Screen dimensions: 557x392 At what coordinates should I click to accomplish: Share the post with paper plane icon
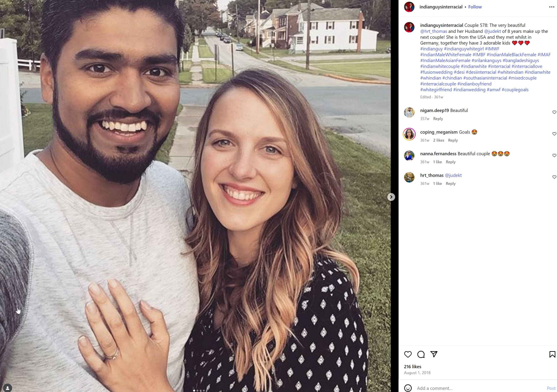pos(434,354)
